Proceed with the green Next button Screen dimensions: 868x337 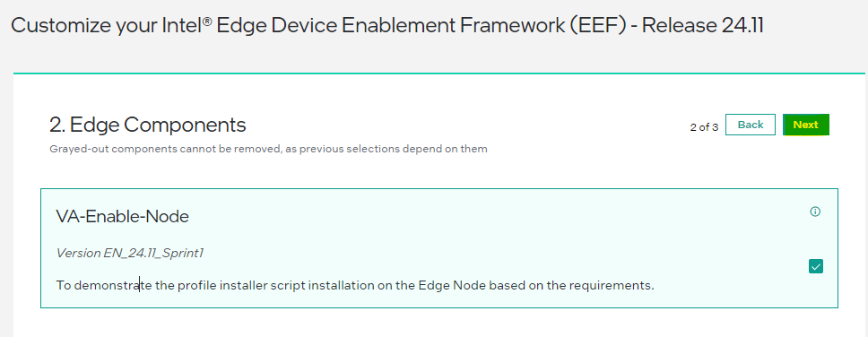[806, 125]
